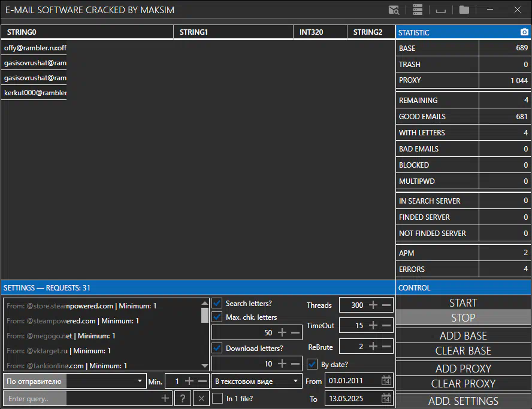This screenshot has width=532, height=409.
Task: Open the From date calendar icon
Action: pyautogui.click(x=386, y=380)
